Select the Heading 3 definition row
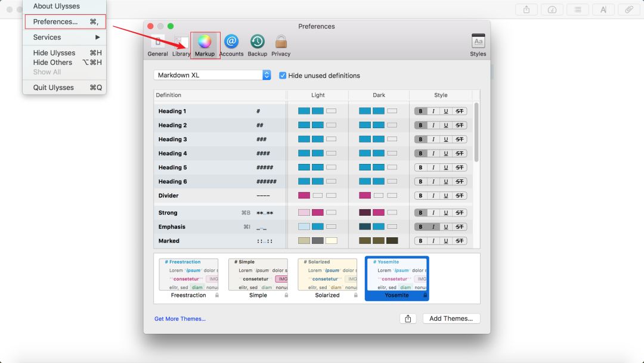The width and height of the screenshot is (644, 363). click(313, 139)
